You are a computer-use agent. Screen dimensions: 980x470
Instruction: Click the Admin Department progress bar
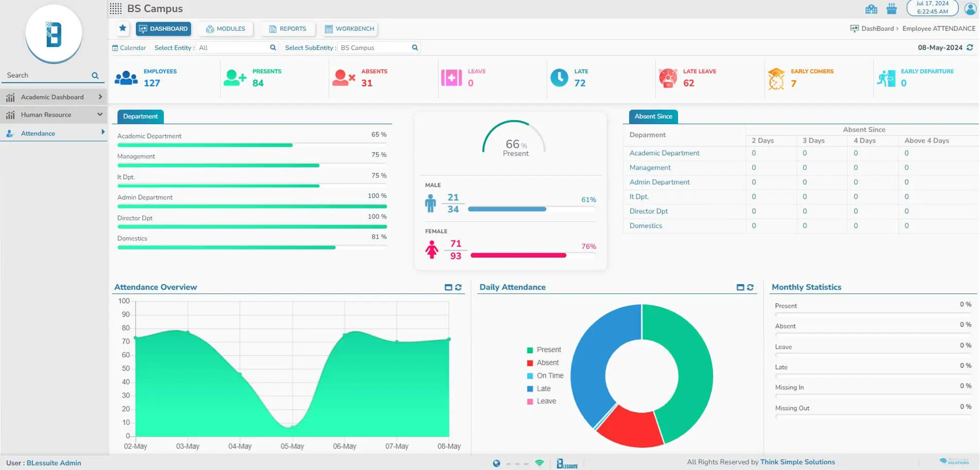coord(252,206)
